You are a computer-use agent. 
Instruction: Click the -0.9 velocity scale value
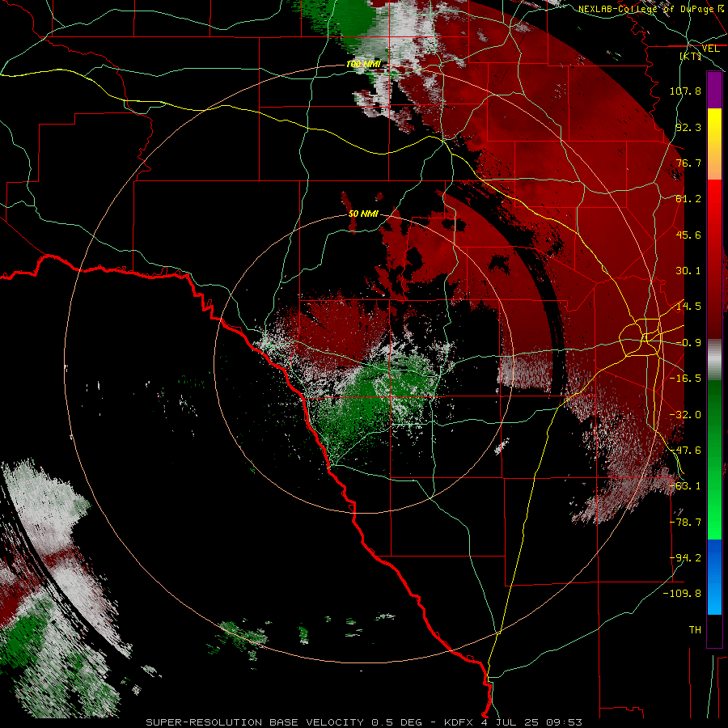point(688,343)
